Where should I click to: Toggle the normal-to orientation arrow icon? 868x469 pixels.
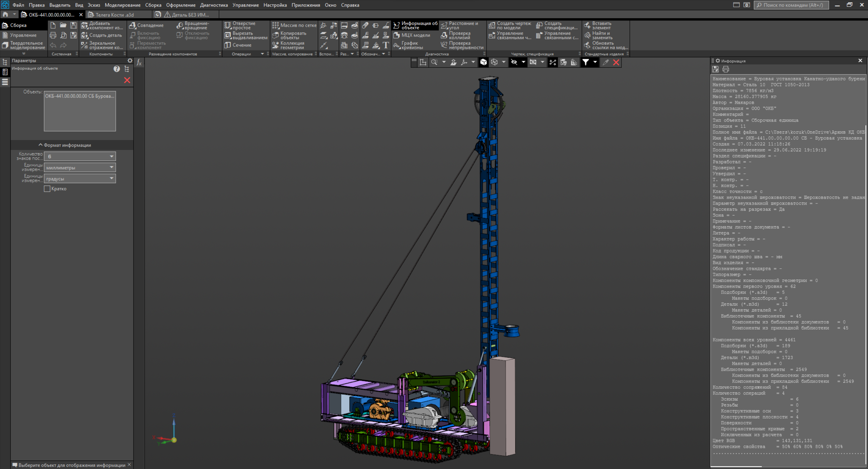click(453, 62)
